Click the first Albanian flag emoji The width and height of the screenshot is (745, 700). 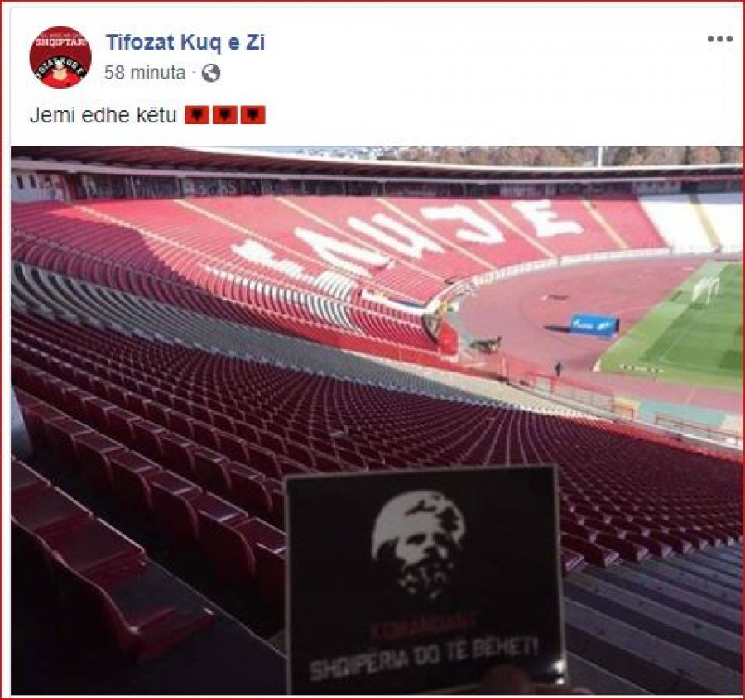click(x=197, y=115)
